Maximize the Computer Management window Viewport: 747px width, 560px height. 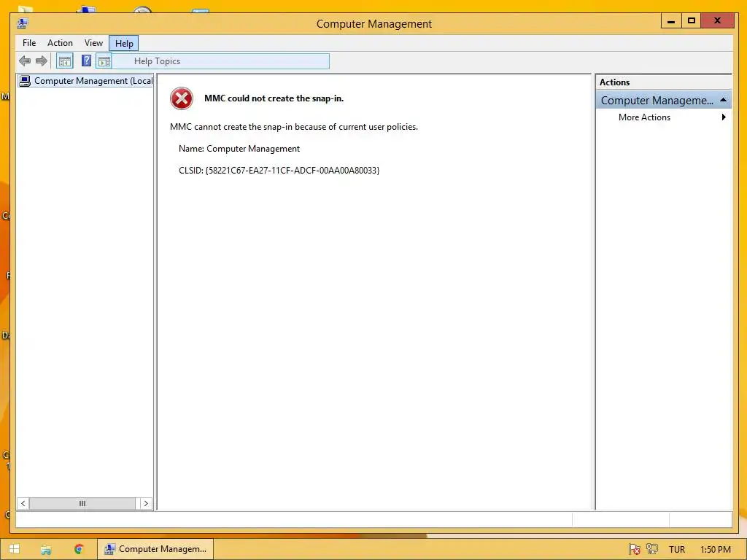[x=692, y=21]
